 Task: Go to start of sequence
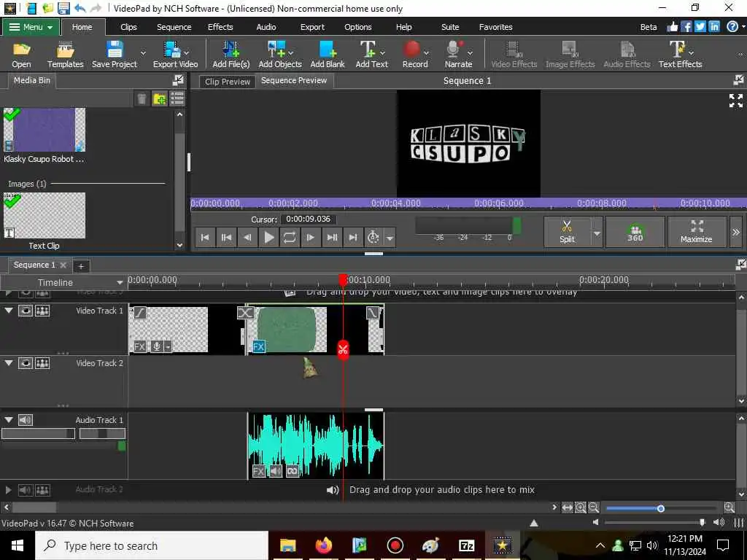(205, 237)
